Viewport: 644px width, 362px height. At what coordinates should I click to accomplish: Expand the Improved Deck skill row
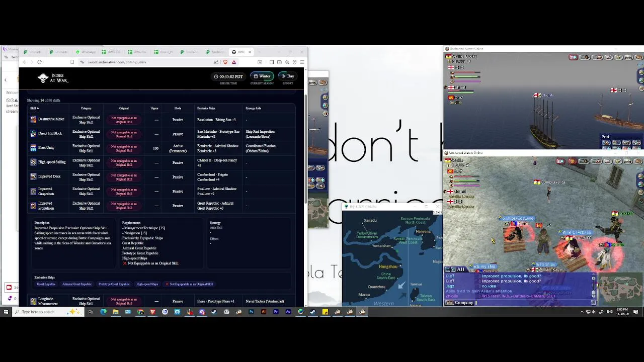pyautogui.click(x=49, y=177)
